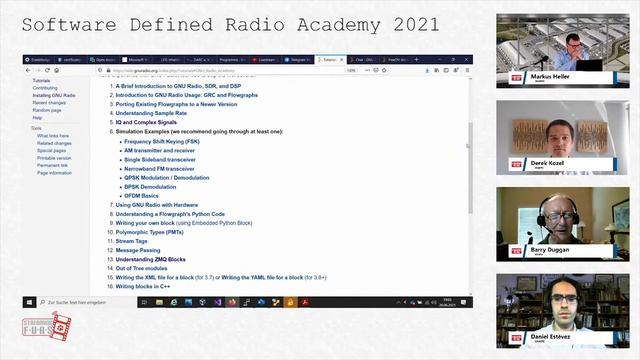Launch File Explorer from the taskbar
Viewport: 640px width, 360px height.
(x=159, y=302)
